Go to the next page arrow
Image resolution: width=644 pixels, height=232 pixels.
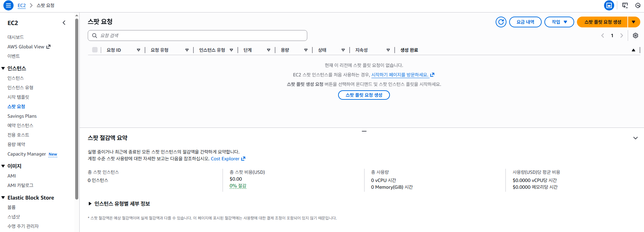pyautogui.click(x=622, y=36)
